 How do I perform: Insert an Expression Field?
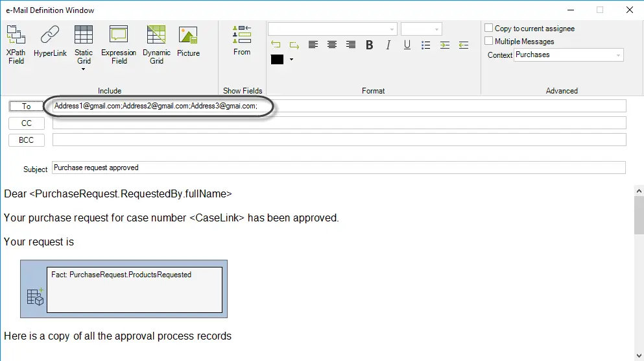tap(119, 44)
